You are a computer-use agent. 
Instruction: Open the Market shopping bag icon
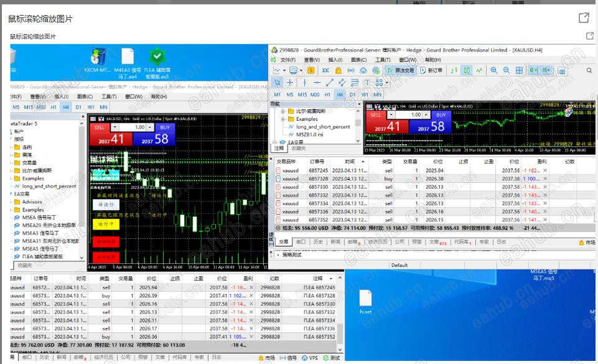point(338,70)
